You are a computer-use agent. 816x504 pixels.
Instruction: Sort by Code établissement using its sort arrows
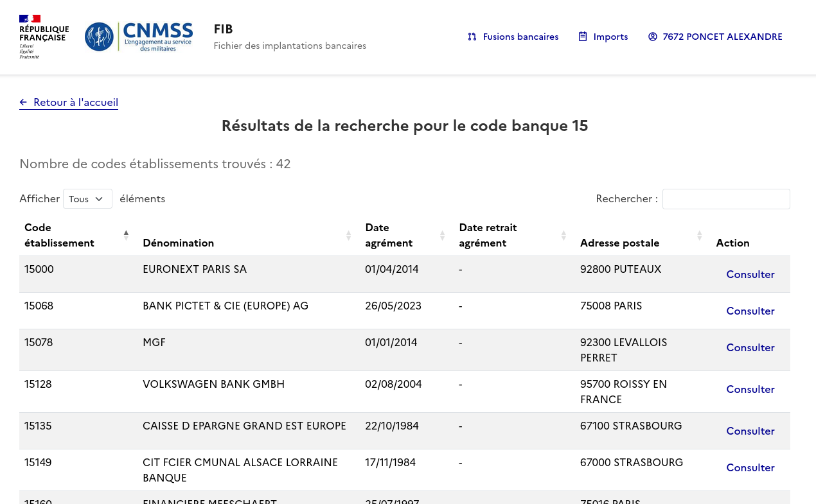126,236
